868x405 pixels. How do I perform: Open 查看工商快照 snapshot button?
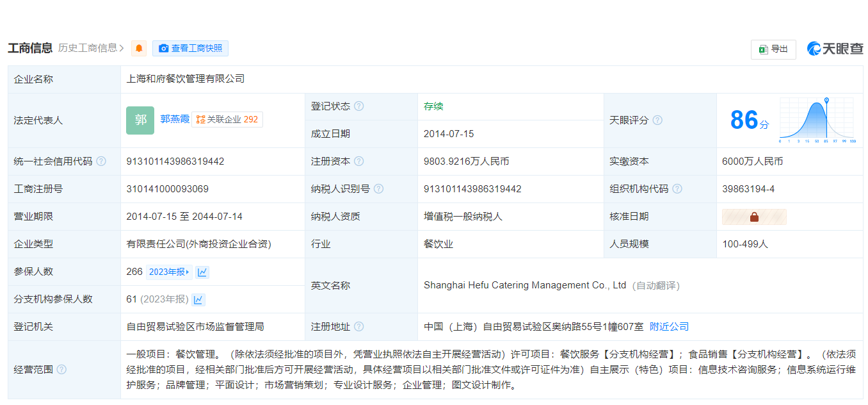190,48
